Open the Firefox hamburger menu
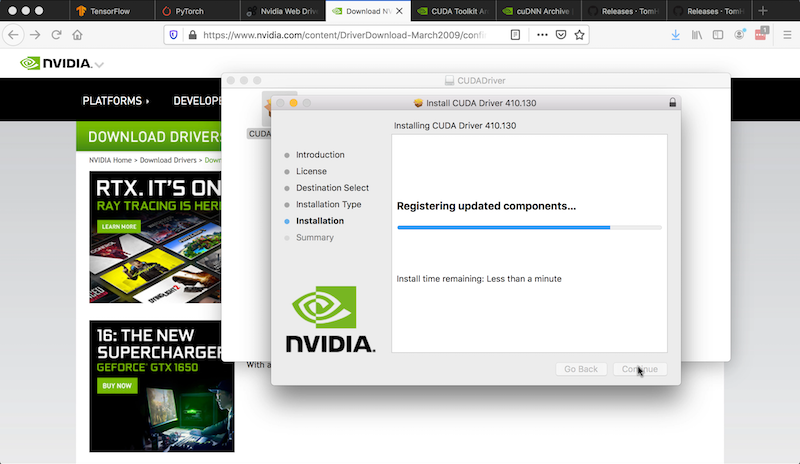 [x=787, y=35]
